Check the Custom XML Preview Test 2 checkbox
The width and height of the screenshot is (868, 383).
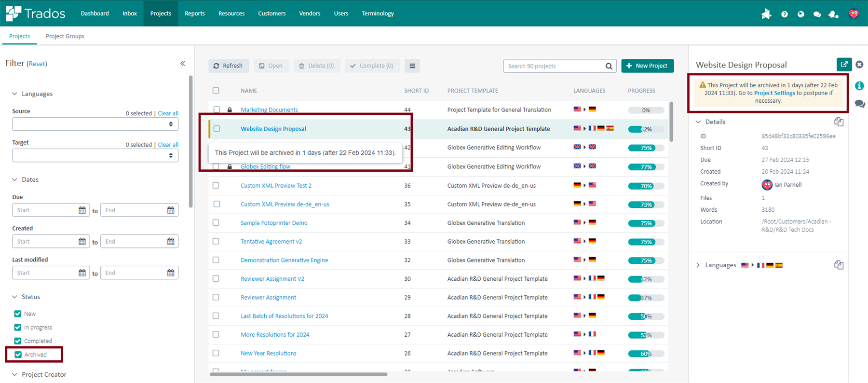coord(216,185)
